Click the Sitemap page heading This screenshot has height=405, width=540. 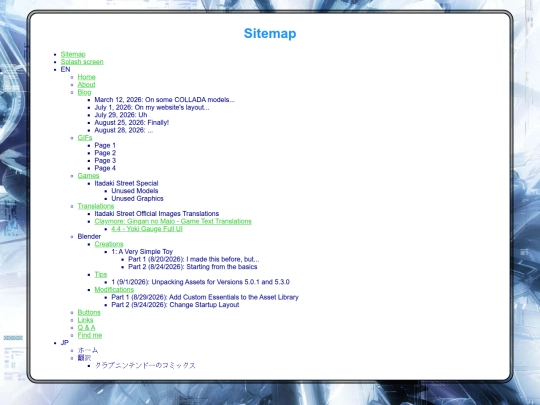pos(270,33)
